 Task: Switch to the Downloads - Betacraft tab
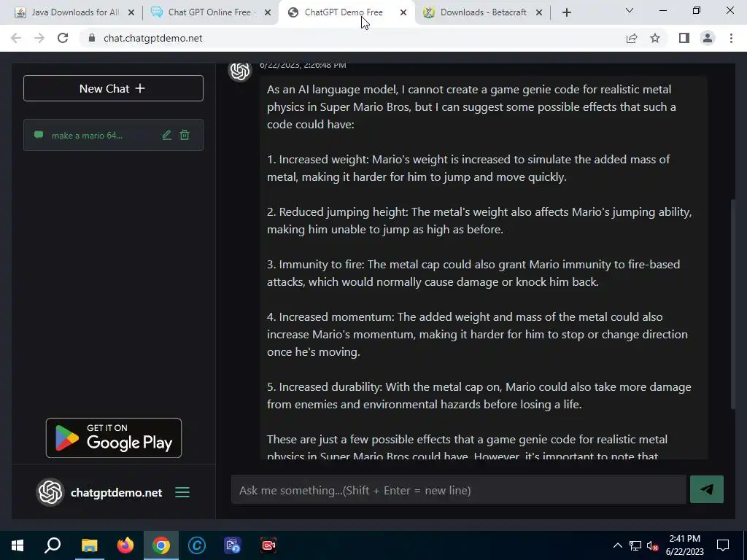483,12
